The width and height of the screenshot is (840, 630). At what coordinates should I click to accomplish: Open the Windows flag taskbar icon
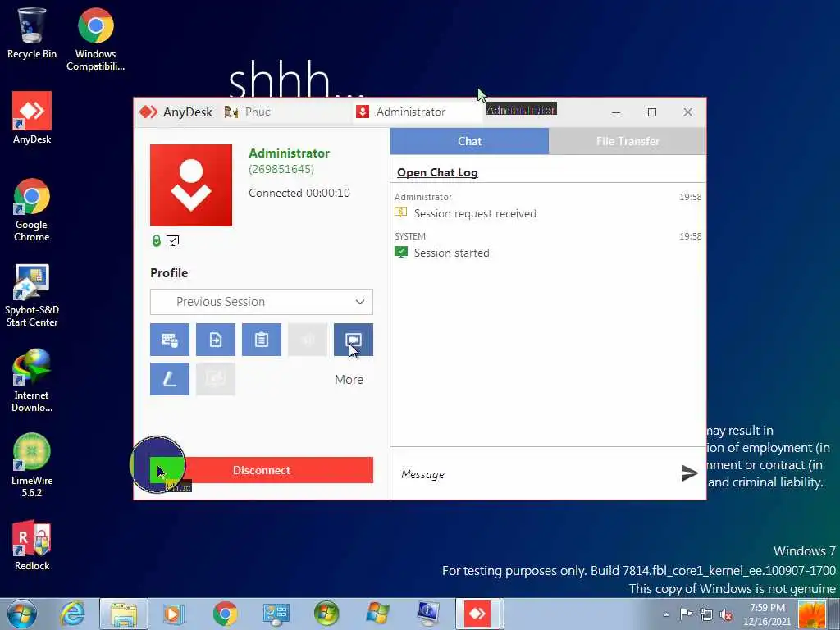(377, 614)
